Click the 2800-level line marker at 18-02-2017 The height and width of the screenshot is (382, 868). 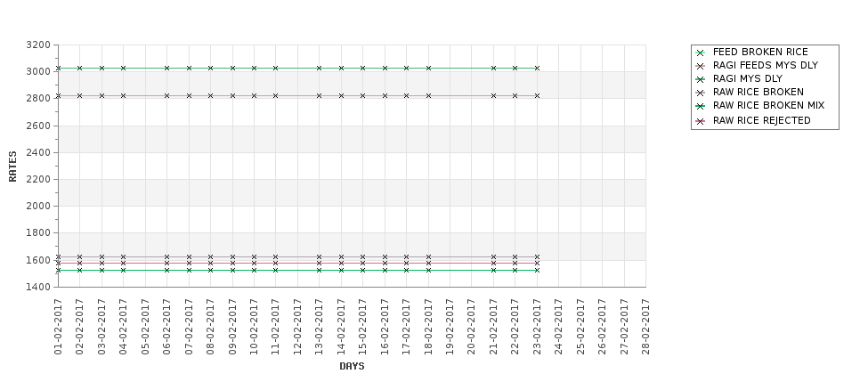pyautogui.click(x=428, y=95)
